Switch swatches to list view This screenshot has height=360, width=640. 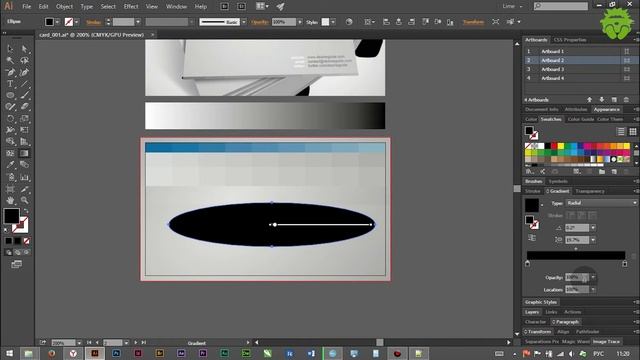click(x=621, y=131)
